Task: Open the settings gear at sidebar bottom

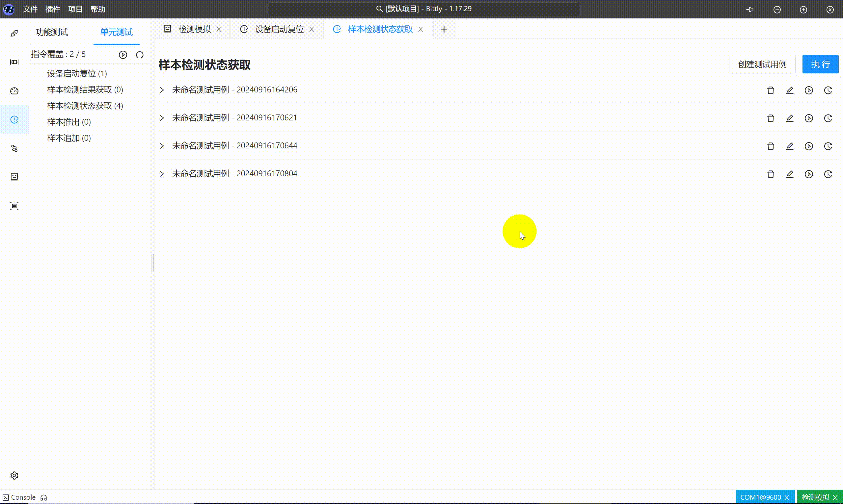Action: pyautogui.click(x=14, y=475)
